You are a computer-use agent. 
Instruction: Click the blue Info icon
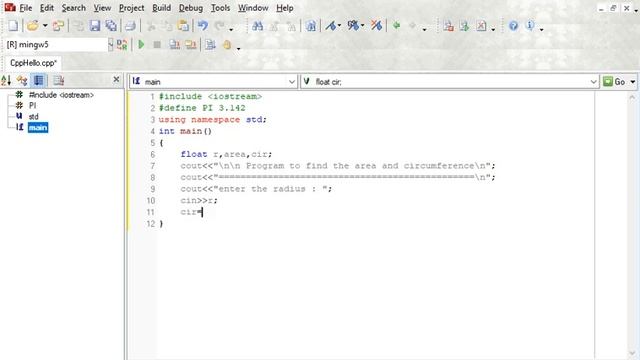[530, 26]
